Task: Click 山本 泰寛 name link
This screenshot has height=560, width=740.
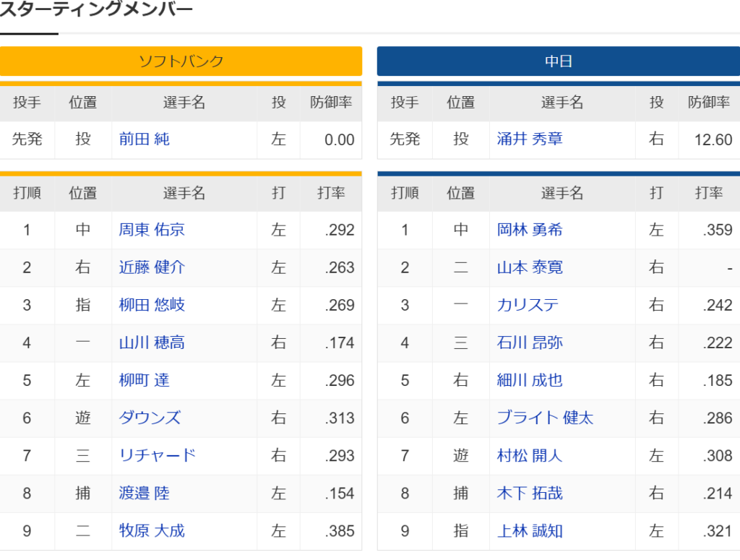Action: pyautogui.click(x=530, y=267)
